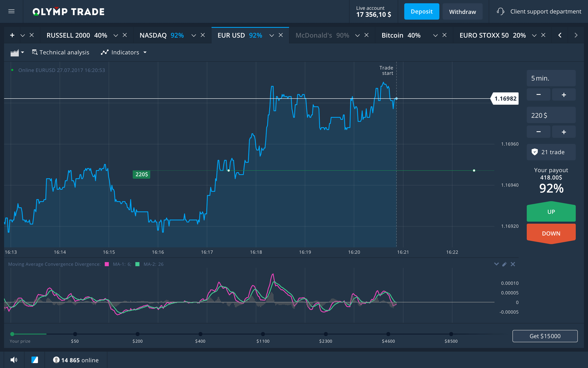Click the MA-1 pink color swatch
The image size is (588, 368).
pyautogui.click(x=107, y=264)
